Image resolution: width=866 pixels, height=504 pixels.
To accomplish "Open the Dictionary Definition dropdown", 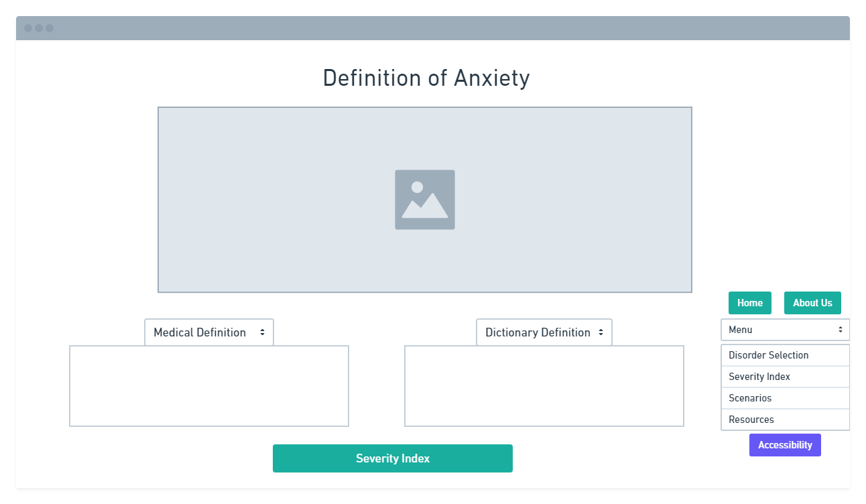I will click(x=544, y=332).
